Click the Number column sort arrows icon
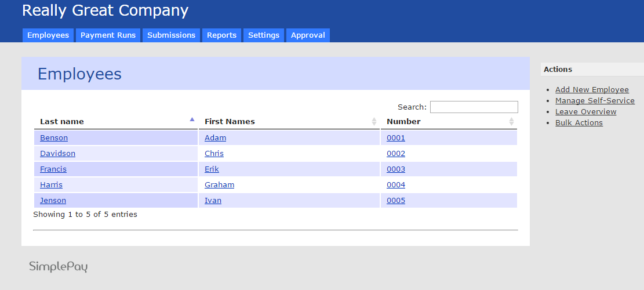This screenshot has height=290, width=644. point(511,121)
